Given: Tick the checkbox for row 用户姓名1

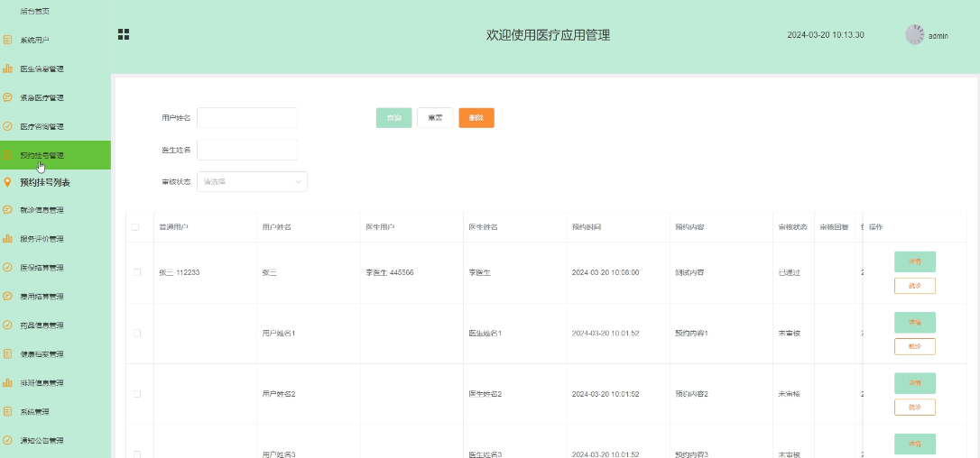Looking at the screenshot, I should click(137, 333).
